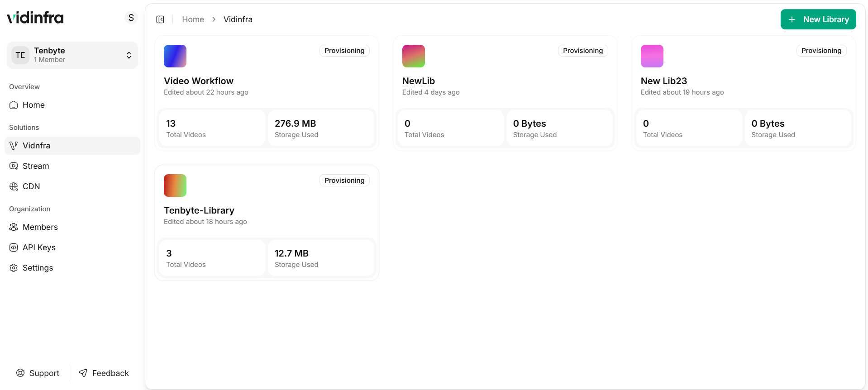Click the New Lib23 pink thumbnail
The image size is (868, 390).
click(652, 56)
